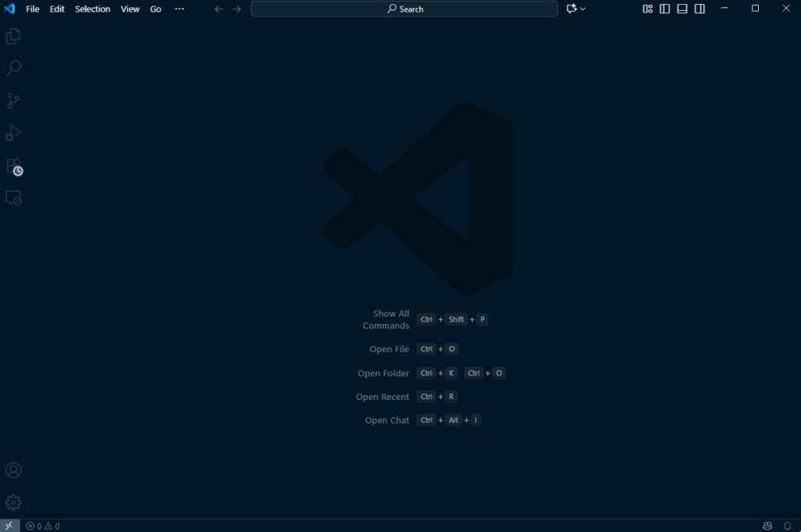Open the Search view in activity bar

tap(13, 69)
